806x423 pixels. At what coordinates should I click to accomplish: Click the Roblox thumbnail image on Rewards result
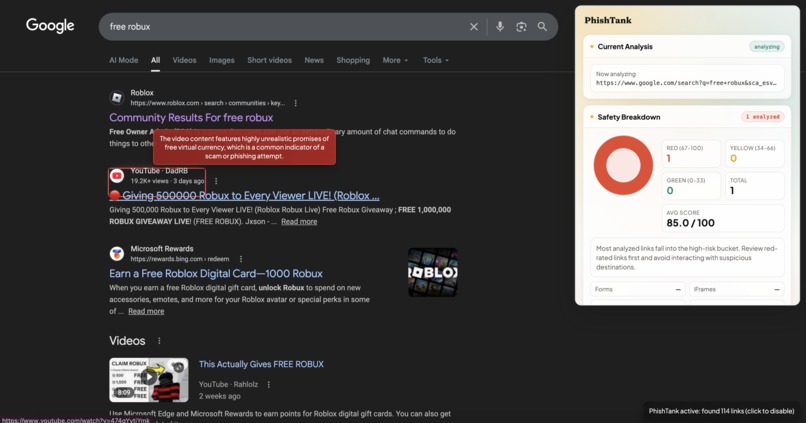click(x=433, y=272)
